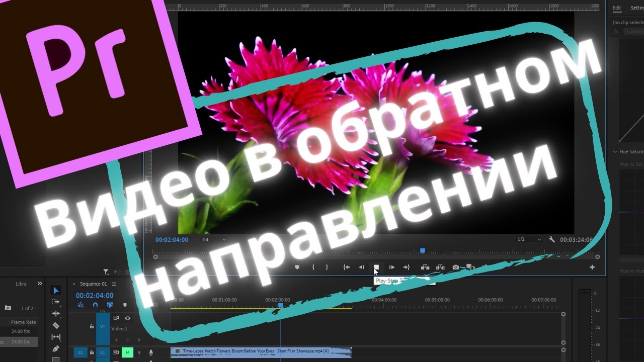Open the Sequence 01 panel menu
This screenshot has width=644, height=362.
pyautogui.click(x=114, y=284)
